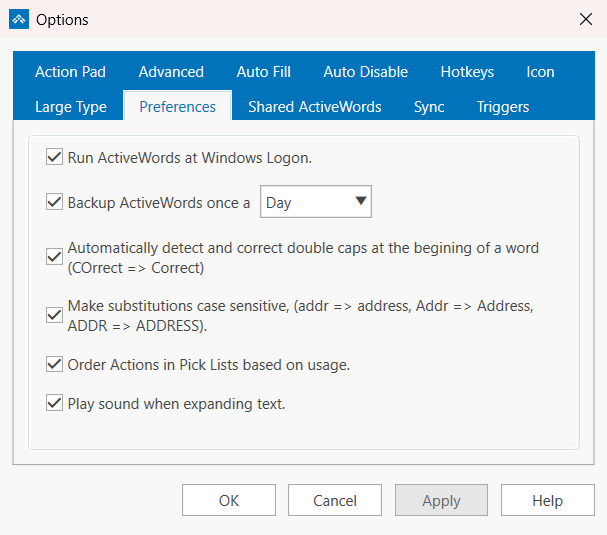This screenshot has width=607, height=535.
Task: Switch to the Icon tab
Action: point(540,72)
